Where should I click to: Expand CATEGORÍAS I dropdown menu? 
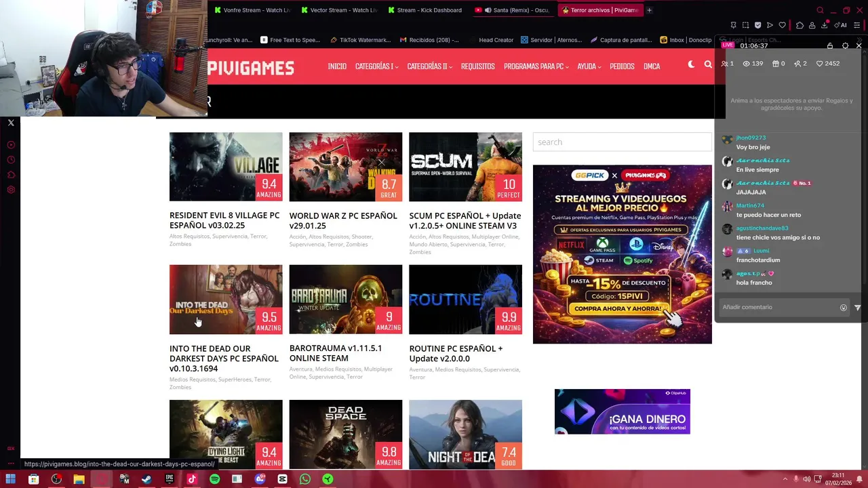(x=376, y=66)
